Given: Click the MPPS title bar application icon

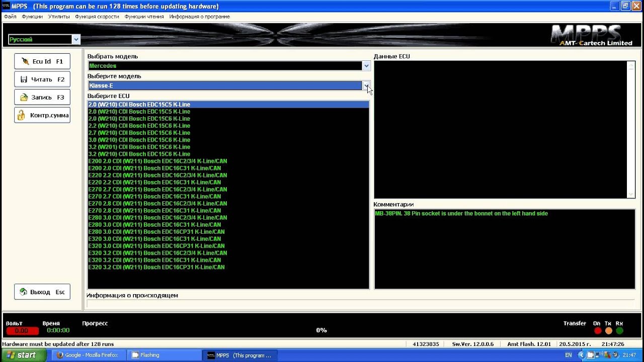Looking at the screenshot, I should click(x=6, y=6).
